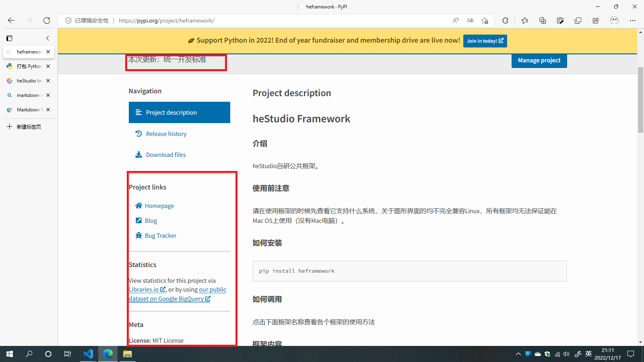Close the markdown search tab
This screenshot has height=362, width=644.
[48, 95]
